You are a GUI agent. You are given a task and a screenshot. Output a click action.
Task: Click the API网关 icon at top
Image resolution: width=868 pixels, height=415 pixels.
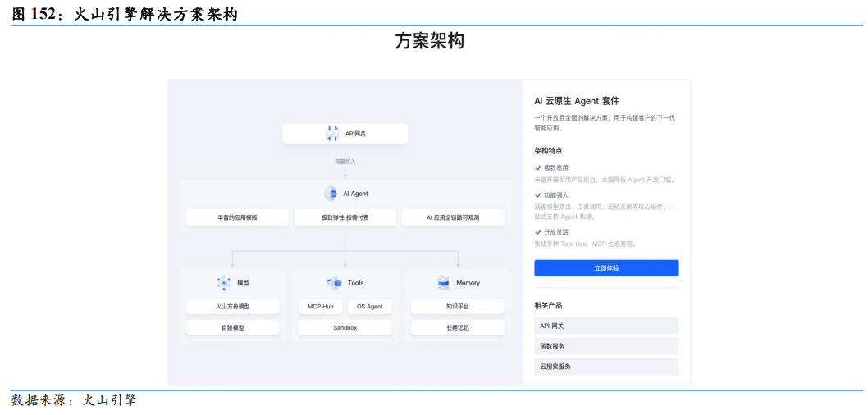pyautogui.click(x=332, y=134)
